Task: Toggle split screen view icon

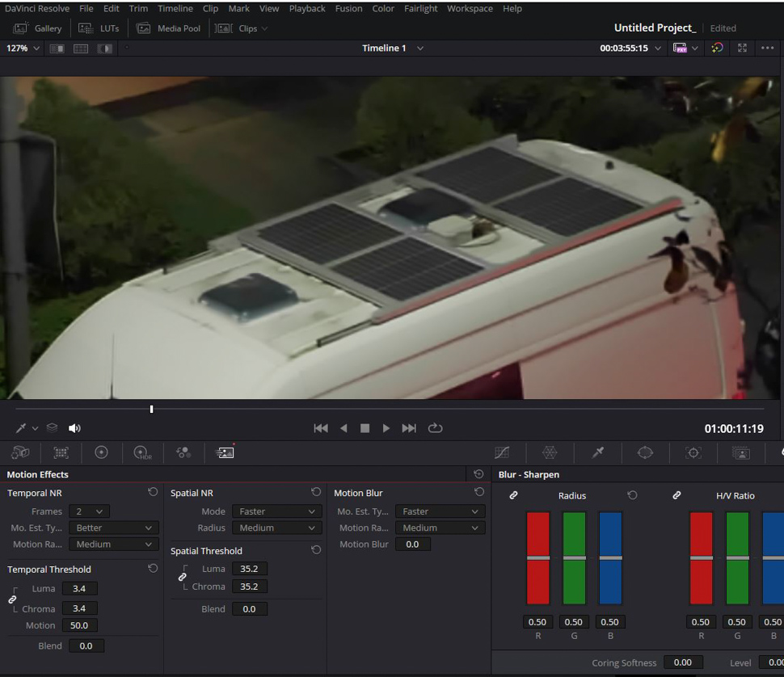Action: point(81,48)
